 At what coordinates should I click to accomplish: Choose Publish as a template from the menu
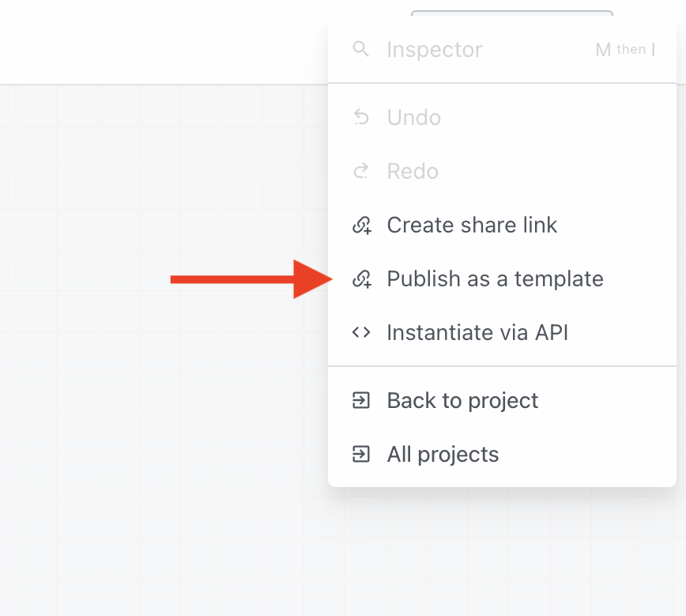tap(494, 278)
